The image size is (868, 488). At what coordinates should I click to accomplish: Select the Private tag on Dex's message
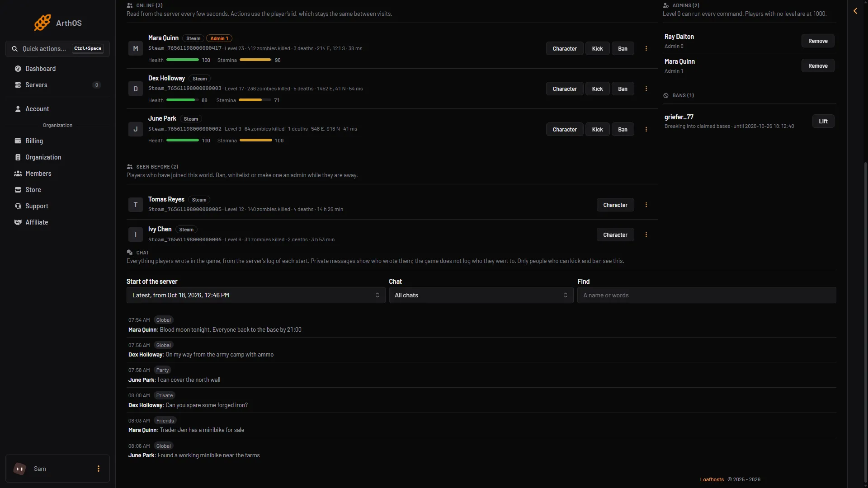[x=165, y=395]
